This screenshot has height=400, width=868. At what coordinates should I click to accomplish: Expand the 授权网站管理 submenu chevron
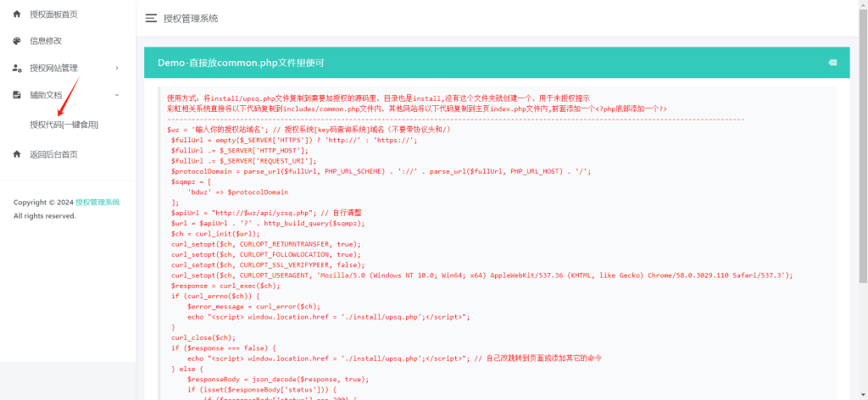117,68
